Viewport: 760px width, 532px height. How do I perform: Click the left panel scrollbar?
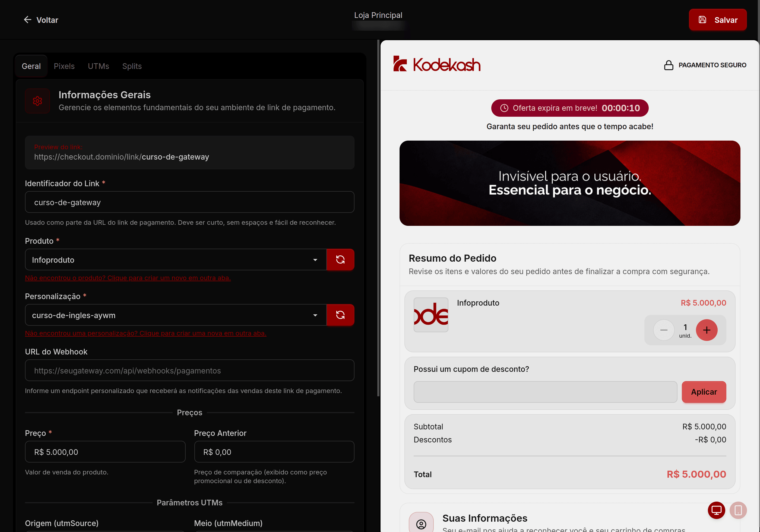tap(378, 218)
